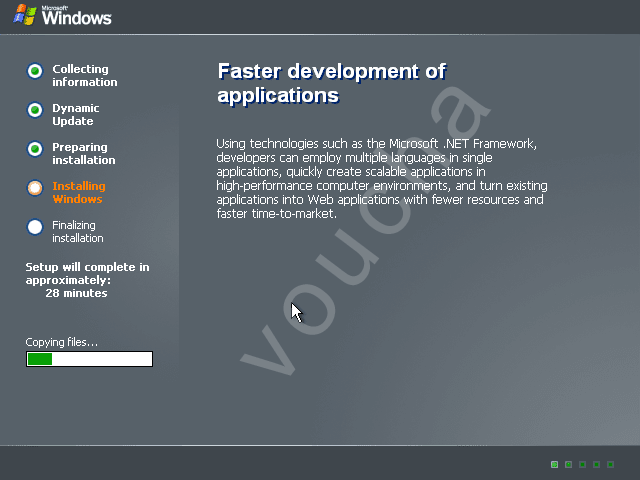Click the first green activity square

pyautogui.click(x=554, y=464)
